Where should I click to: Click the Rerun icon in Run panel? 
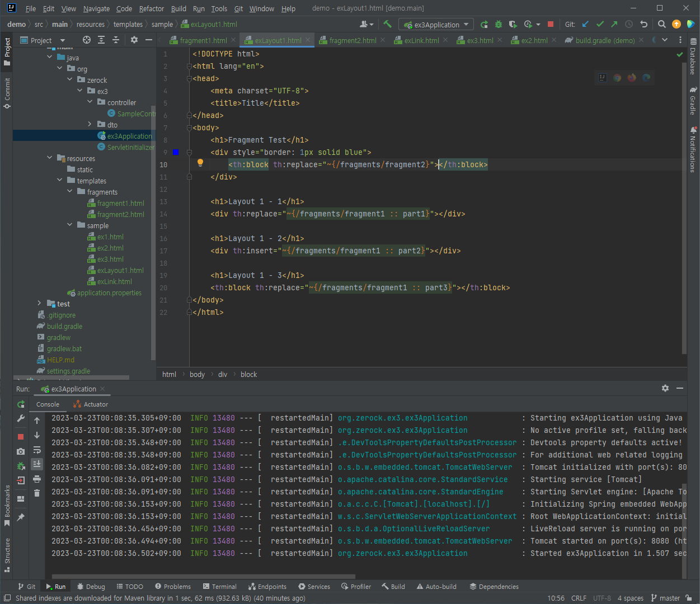21,404
